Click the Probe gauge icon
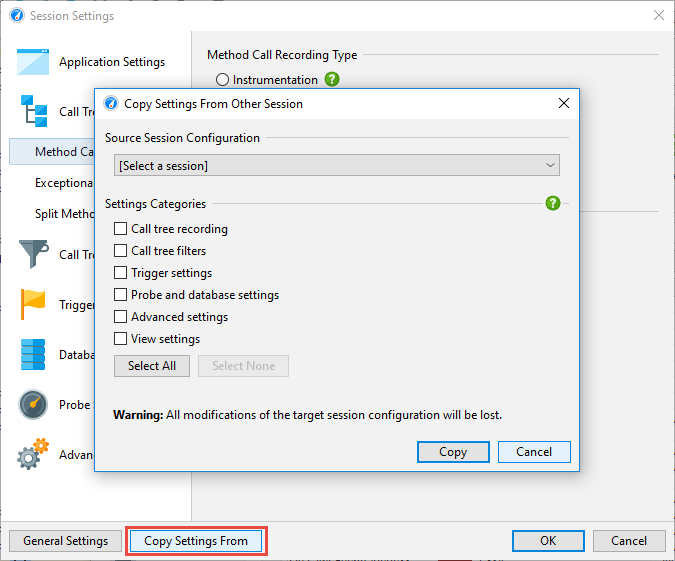 click(33, 405)
